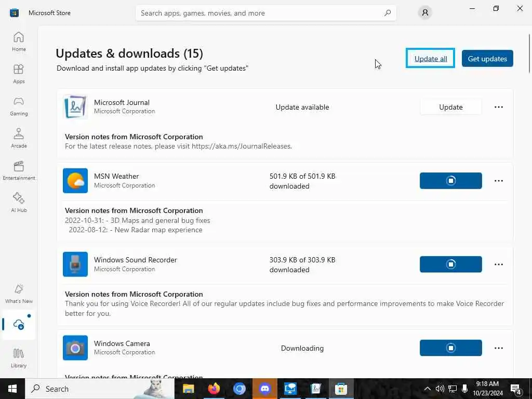The width and height of the screenshot is (532, 399).
Task: Click the Microsoft Store logo icon
Action: pyautogui.click(x=14, y=13)
